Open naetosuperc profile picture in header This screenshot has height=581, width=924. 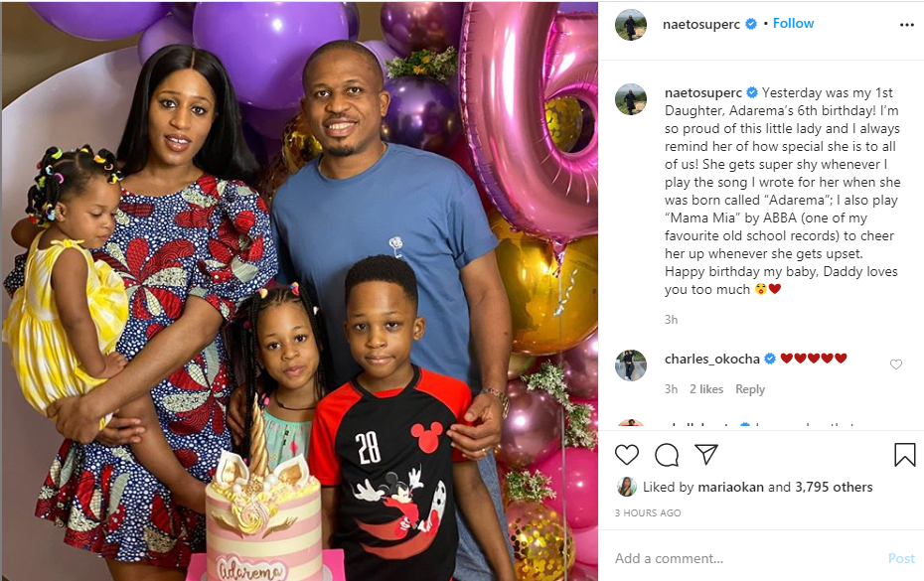631,25
